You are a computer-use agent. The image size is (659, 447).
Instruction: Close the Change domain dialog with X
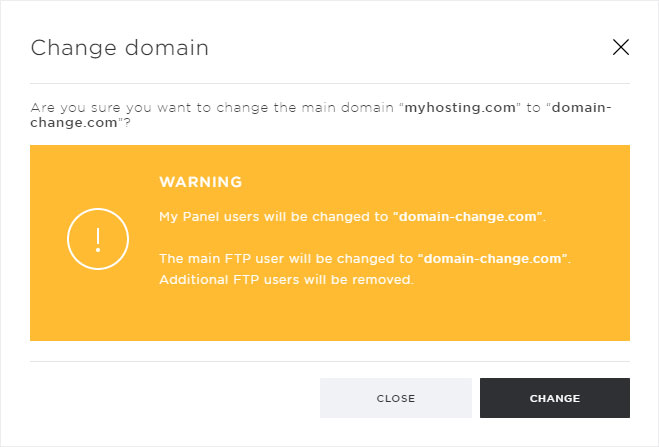coord(621,47)
